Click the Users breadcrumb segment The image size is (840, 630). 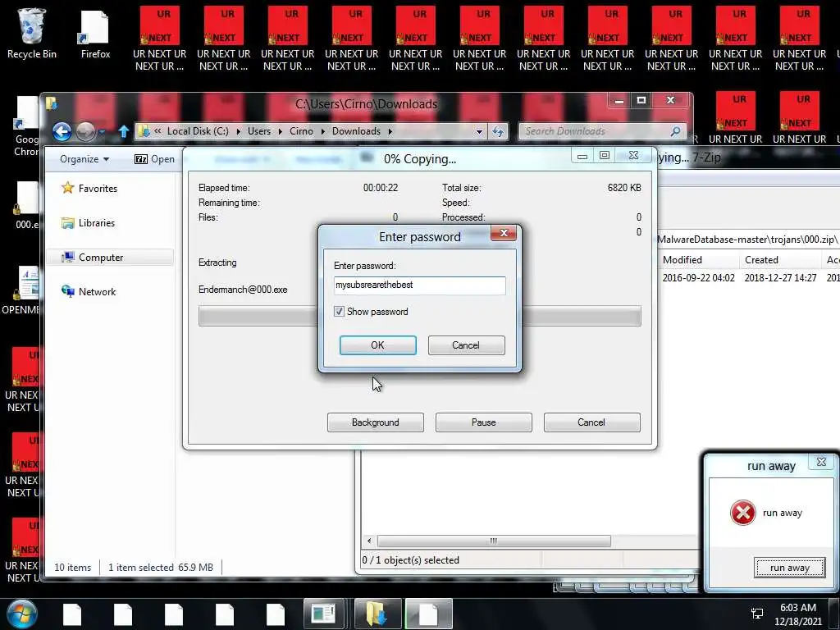[258, 131]
